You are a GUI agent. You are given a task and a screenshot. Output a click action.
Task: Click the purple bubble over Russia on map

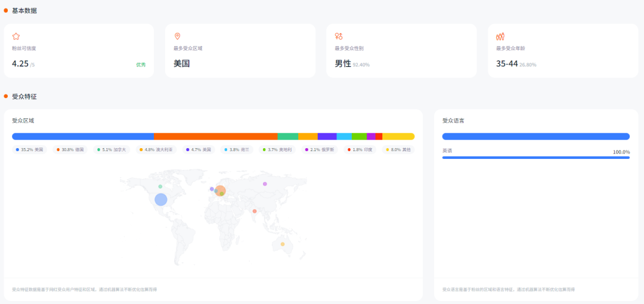pyautogui.click(x=265, y=184)
